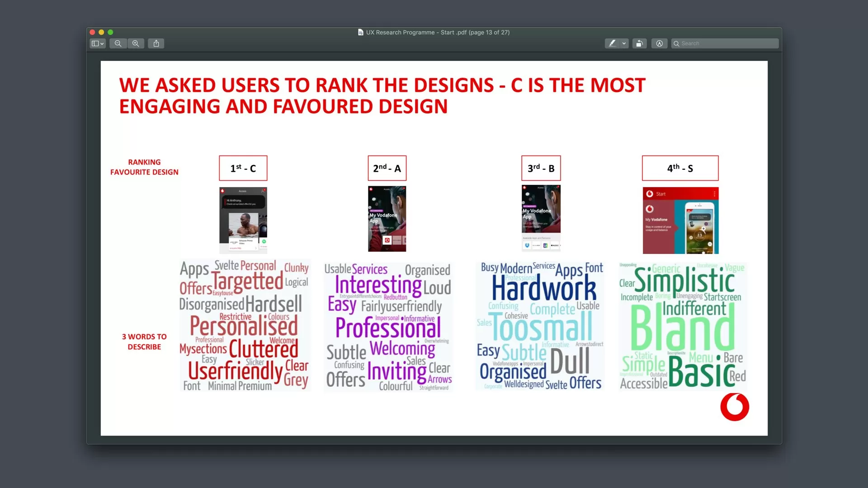Viewport: 868px width, 488px height.
Task: Click the '4th - S' ranking box
Action: coord(680,168)
